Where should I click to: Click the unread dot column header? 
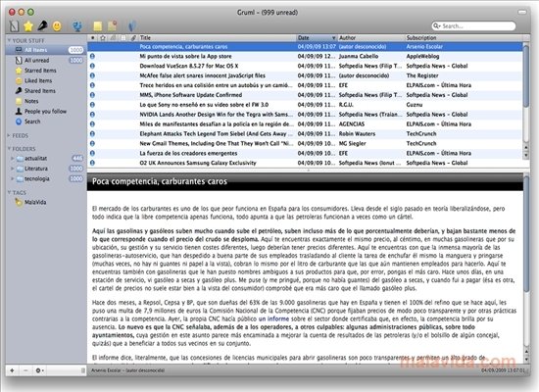coord(92,38)
